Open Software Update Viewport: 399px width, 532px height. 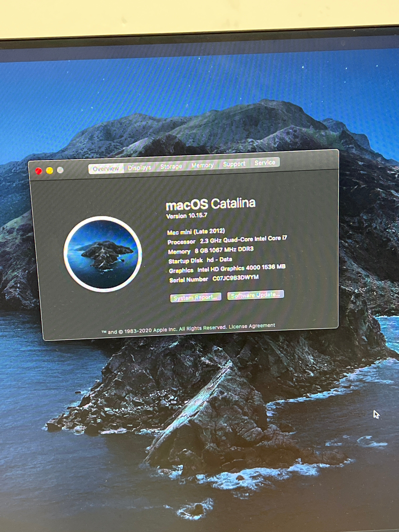[255, 295]
